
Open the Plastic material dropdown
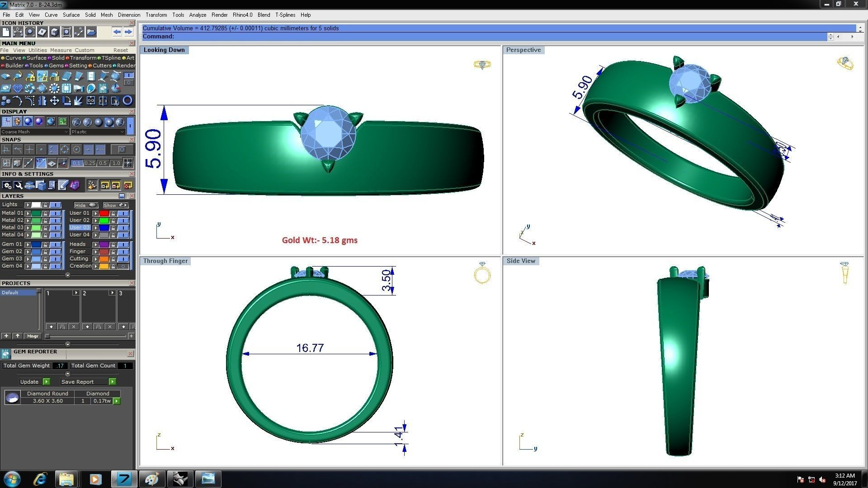(x=97, y=131)
